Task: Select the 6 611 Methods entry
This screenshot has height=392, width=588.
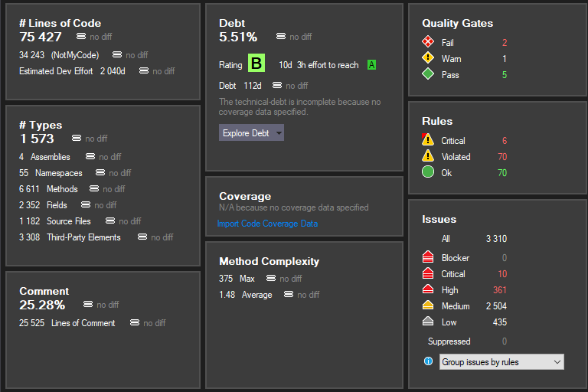Action: 48,189
